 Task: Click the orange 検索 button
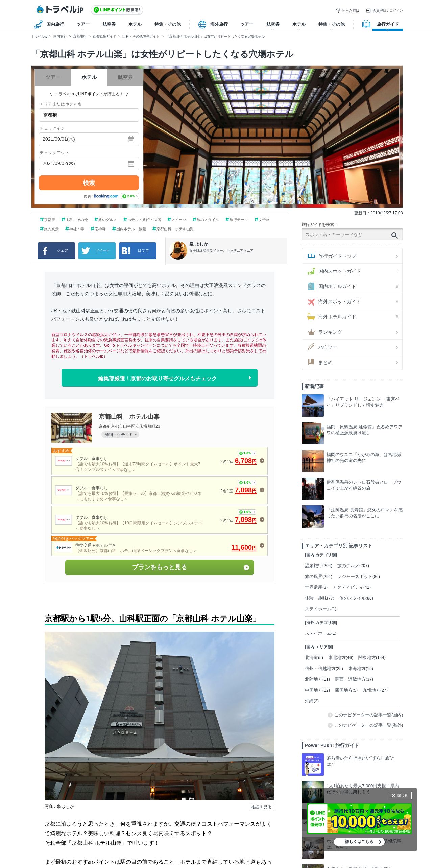(89, 183)
